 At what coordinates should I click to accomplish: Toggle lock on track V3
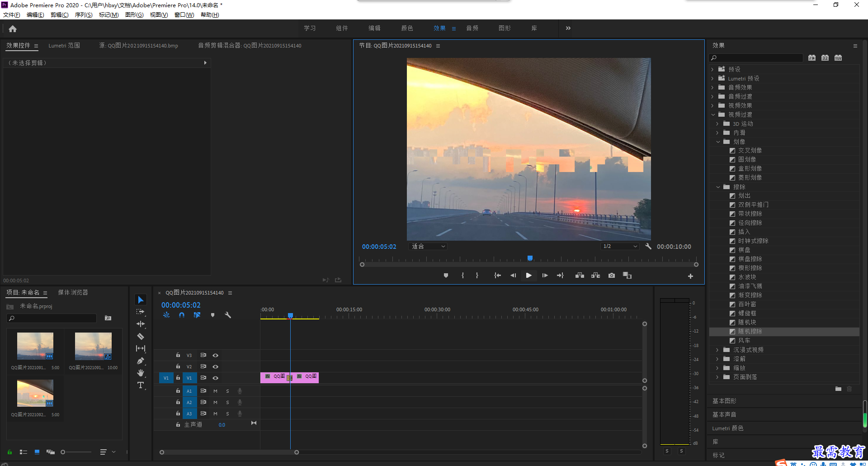point(178,355)
